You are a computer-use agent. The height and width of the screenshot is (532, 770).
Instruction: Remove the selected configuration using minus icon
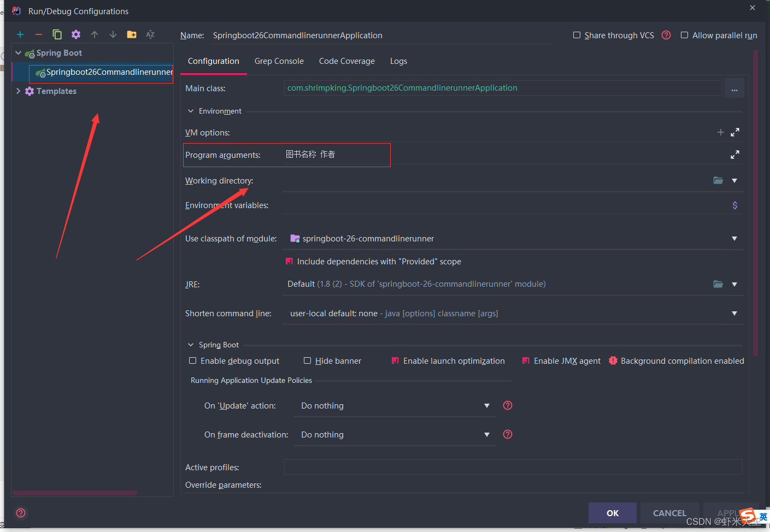pos(38,34)
